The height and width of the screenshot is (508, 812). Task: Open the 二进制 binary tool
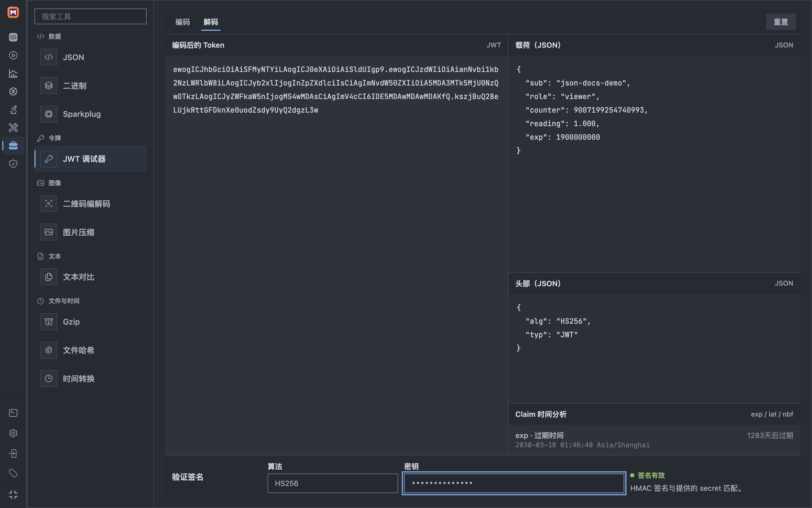[x=91, y=86]
